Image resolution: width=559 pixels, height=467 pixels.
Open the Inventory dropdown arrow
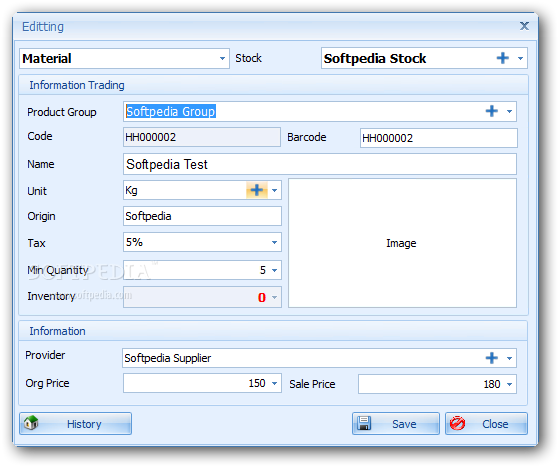(x=274, y=297)
